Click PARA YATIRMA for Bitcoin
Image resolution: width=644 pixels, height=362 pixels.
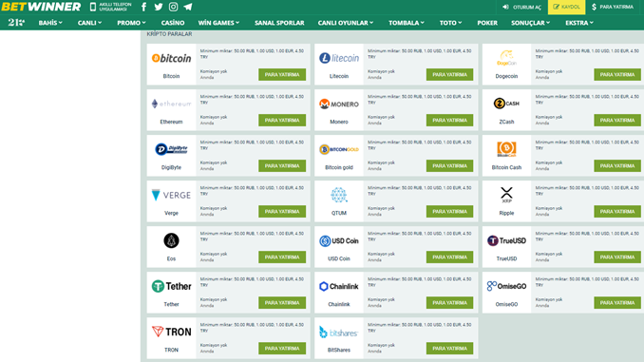coord(282,74)
